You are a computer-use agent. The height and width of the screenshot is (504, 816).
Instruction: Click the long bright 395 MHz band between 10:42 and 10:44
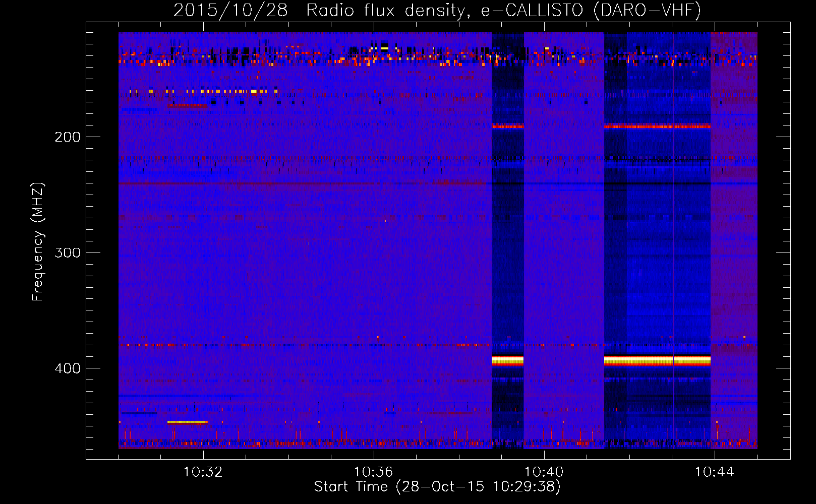pos(657,360)
